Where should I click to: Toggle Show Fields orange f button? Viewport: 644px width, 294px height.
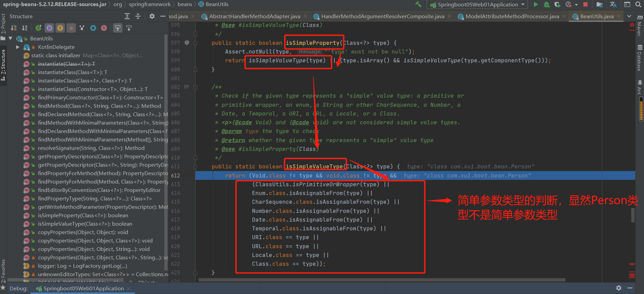pos(60,28)
